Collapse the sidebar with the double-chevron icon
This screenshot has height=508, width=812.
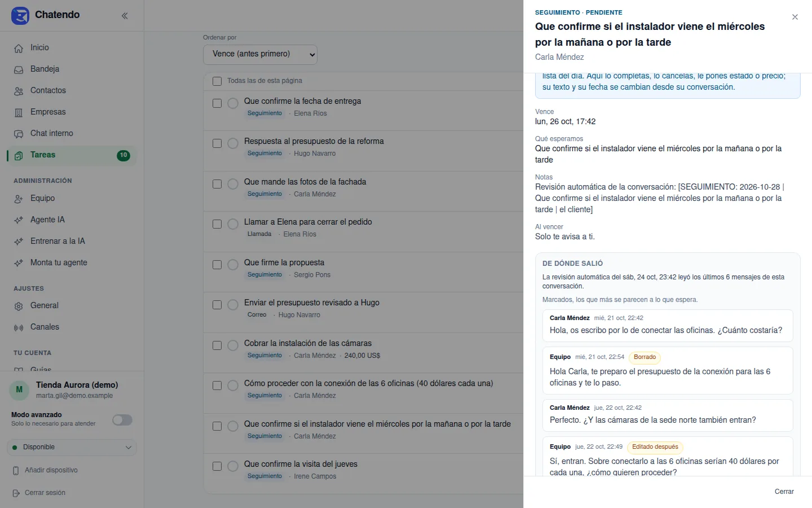[125, 16]
